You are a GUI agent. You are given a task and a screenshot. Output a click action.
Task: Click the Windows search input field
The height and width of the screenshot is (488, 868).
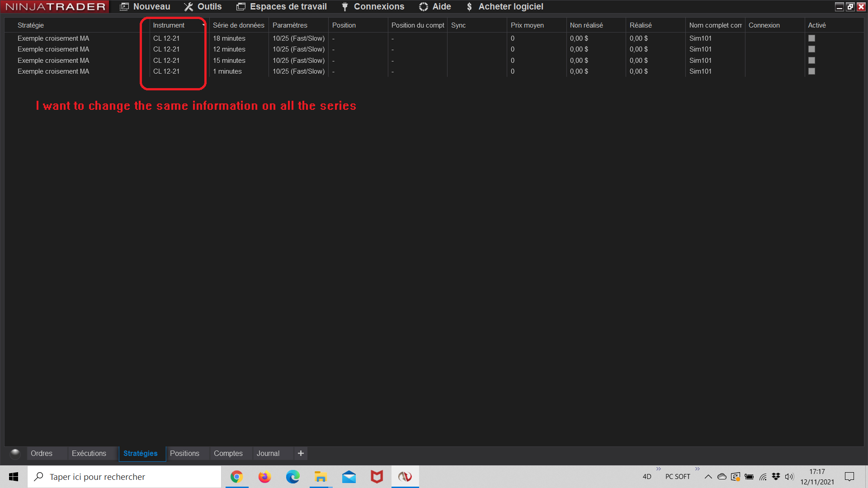[124, 477]
